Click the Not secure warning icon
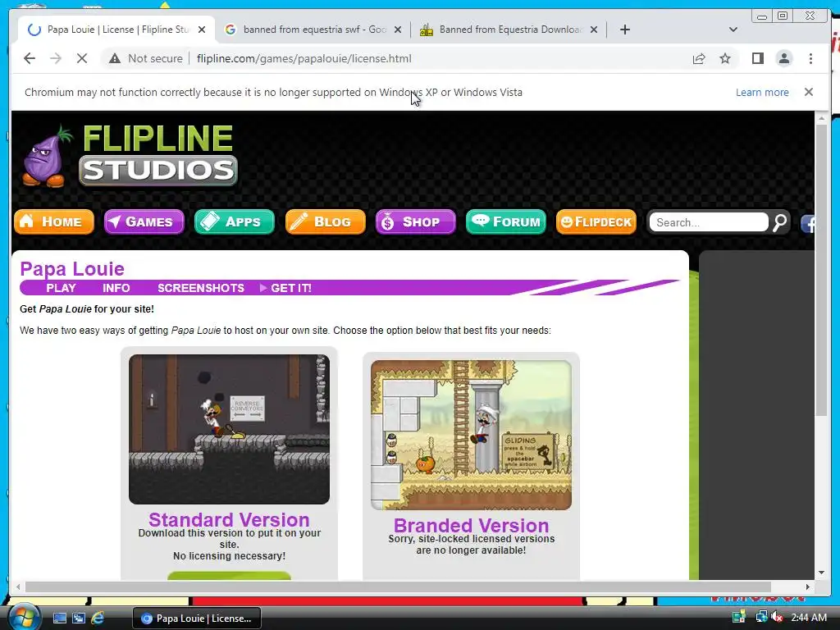840x630 pixels. [x=115, y=58]
